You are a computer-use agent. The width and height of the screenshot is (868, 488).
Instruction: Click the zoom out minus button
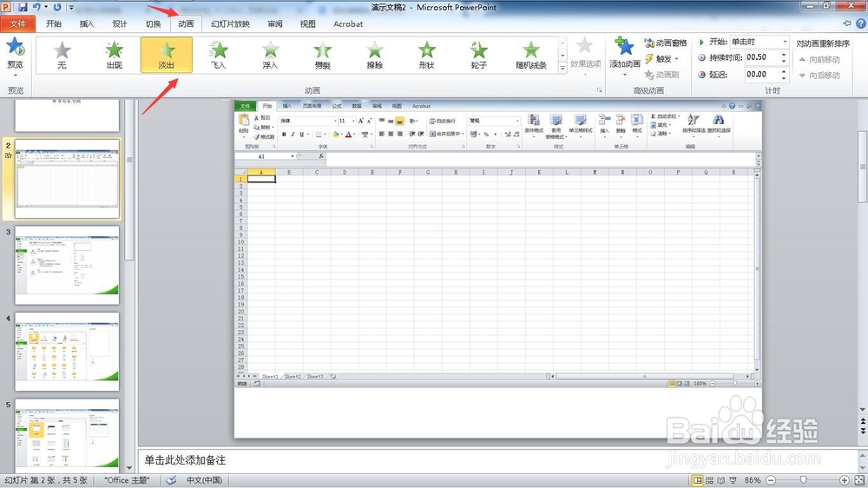[771, 480]
